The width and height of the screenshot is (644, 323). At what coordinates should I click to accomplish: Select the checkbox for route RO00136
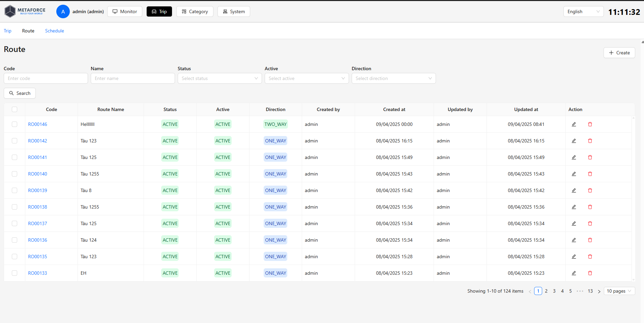tap(14, 240)
